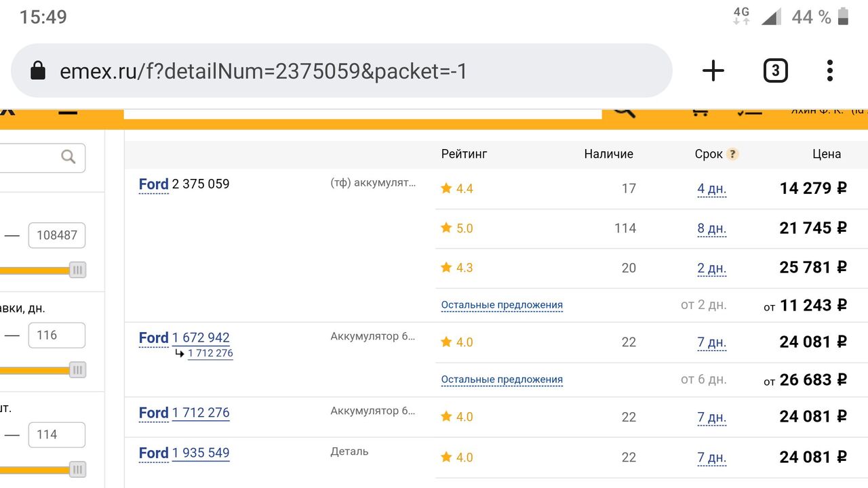This screenshot has width=868, height=488.
Task: Open the Ford brand link for part 2 375 059
Action: 153,184
